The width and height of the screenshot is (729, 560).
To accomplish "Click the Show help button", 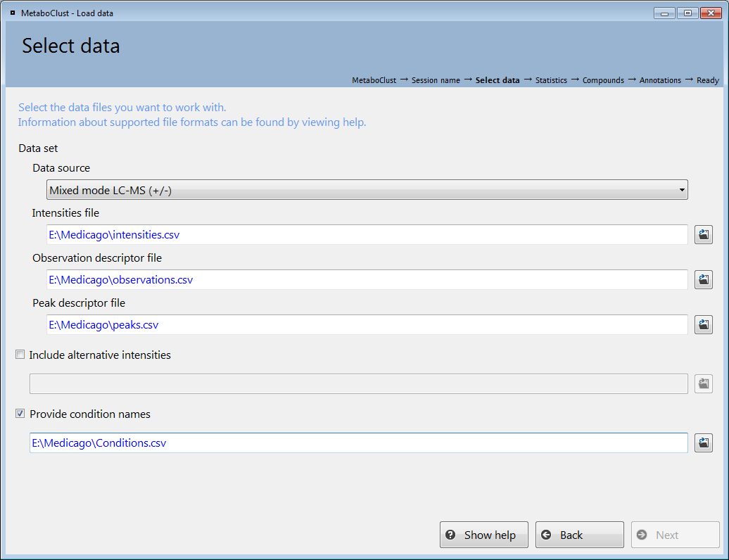I will 484,535.
